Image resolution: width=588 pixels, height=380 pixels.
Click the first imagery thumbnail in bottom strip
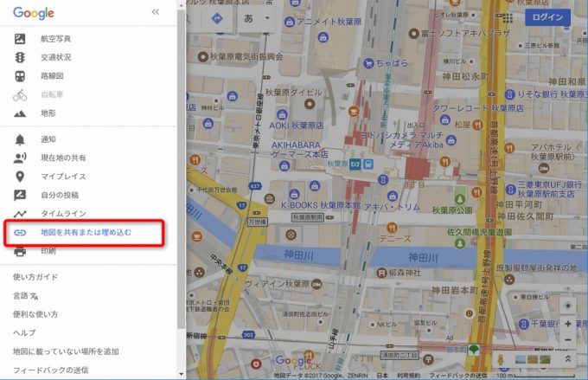point(521,357)
